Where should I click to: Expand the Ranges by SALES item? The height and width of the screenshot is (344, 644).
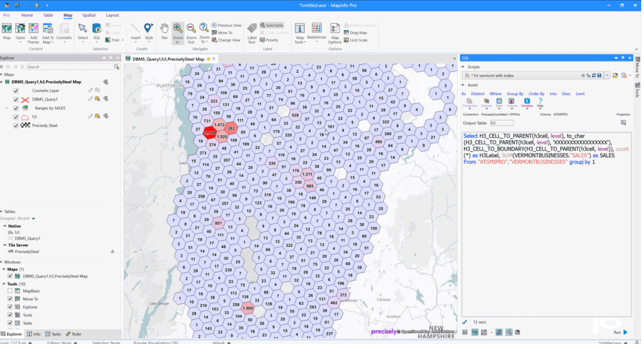pos(7,108)
